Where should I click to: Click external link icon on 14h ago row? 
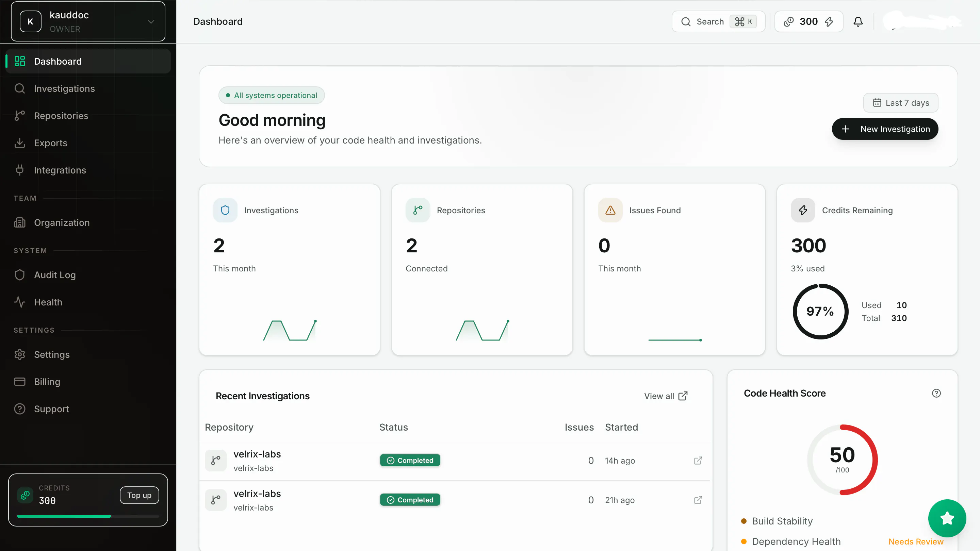tap(698, 461)
